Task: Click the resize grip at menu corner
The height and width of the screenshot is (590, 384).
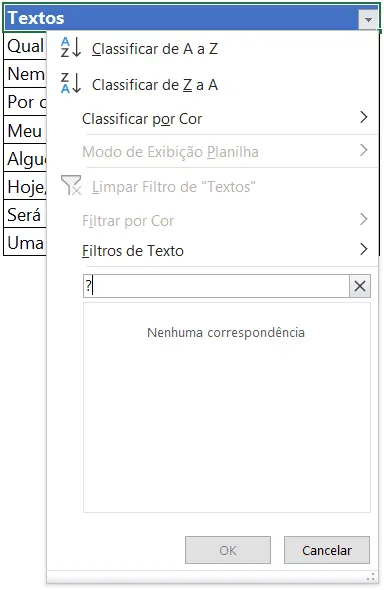Action: click(x=371, y=576)
